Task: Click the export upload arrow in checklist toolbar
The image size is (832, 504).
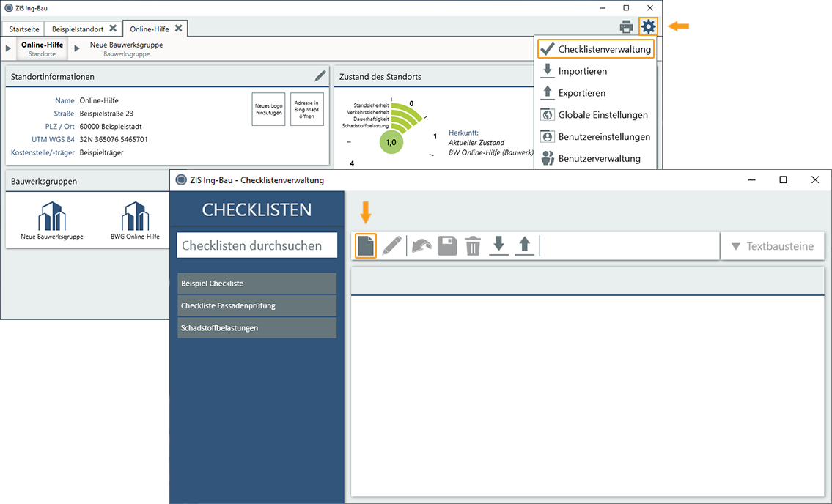Action: click(x=524, y=245)
